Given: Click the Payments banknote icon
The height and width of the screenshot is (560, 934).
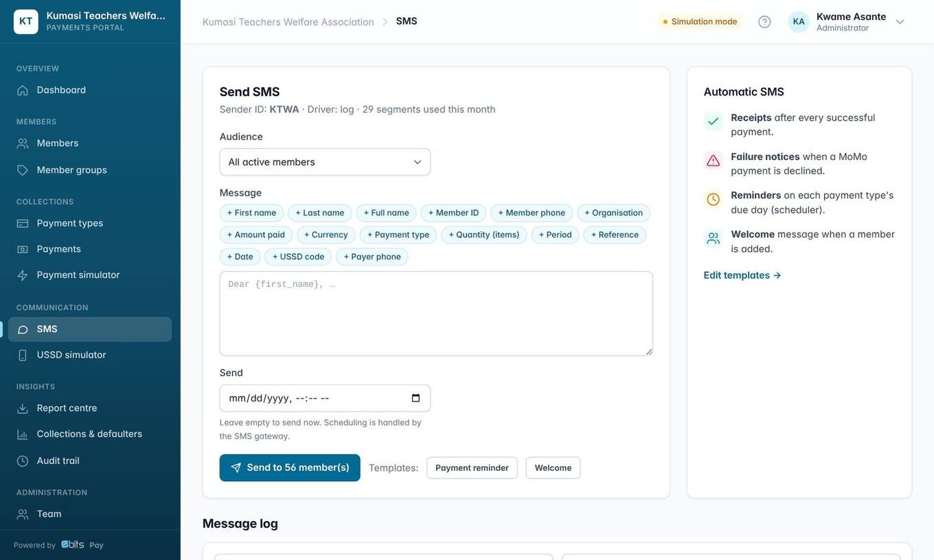Looking at the screenshot, I should 23,249.
